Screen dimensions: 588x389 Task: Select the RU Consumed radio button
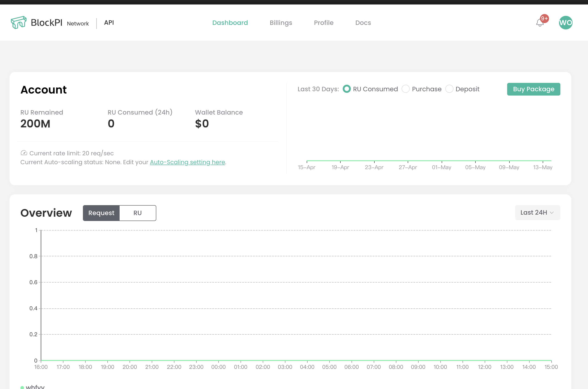(x=347, y=89)
